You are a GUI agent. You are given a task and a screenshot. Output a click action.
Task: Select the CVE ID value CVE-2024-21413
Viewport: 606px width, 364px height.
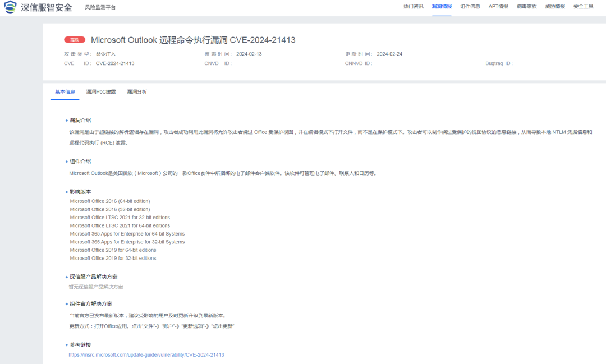115,64
